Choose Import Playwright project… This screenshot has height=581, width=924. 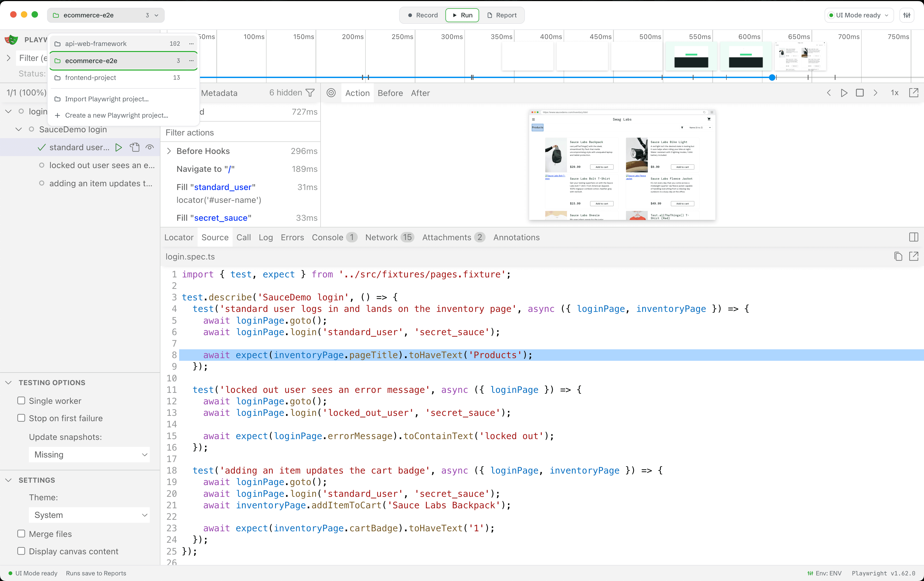(x=124, y=99)
